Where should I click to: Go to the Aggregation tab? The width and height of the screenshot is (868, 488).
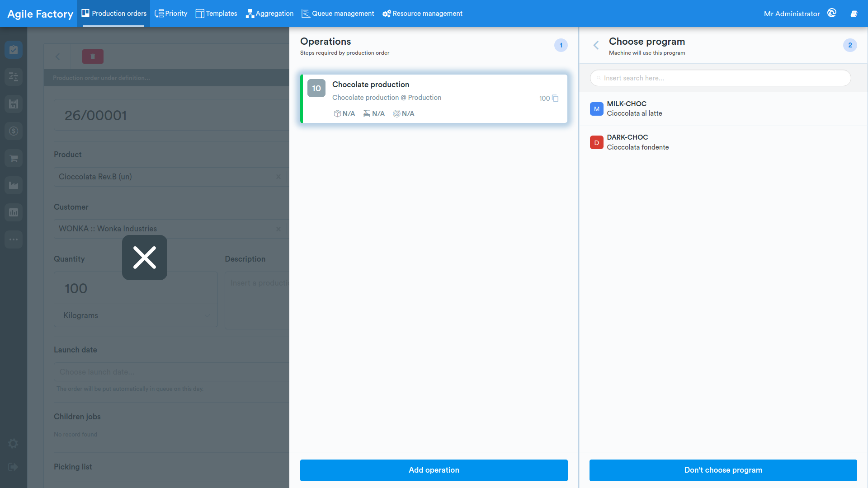[x=270, y=14]
